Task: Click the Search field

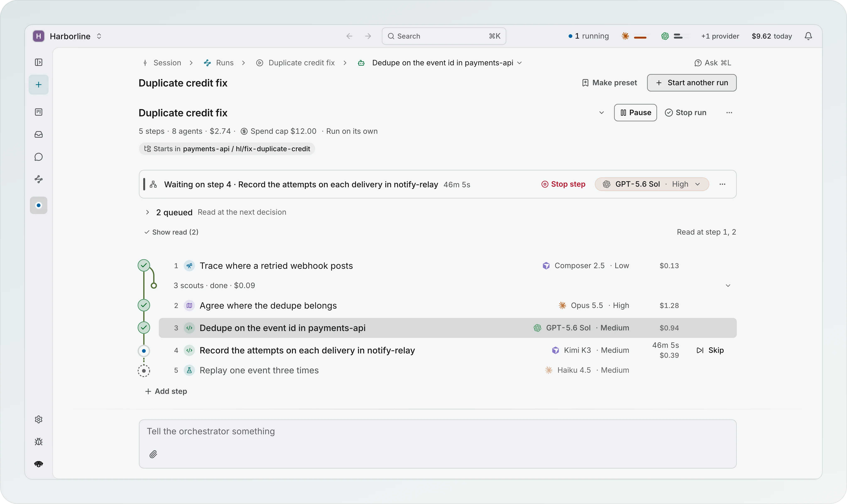Action: [x=444, y=36]
